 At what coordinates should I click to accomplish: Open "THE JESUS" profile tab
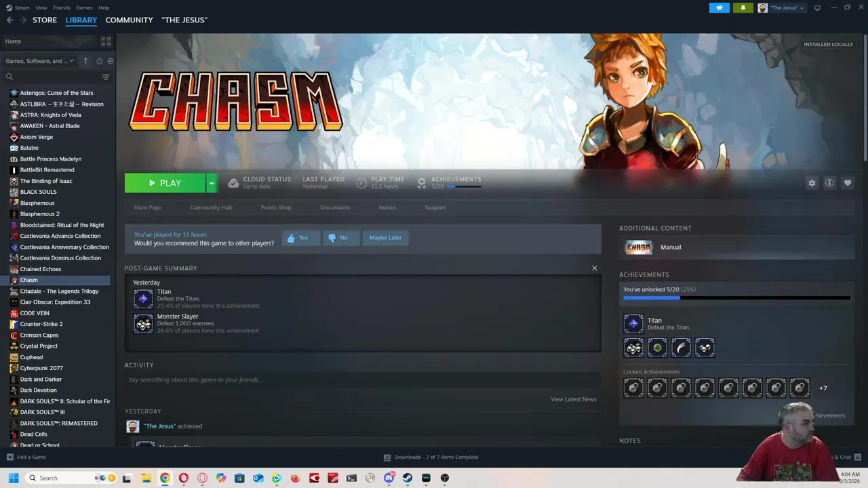pyautogui.click(x=184, y=20)
